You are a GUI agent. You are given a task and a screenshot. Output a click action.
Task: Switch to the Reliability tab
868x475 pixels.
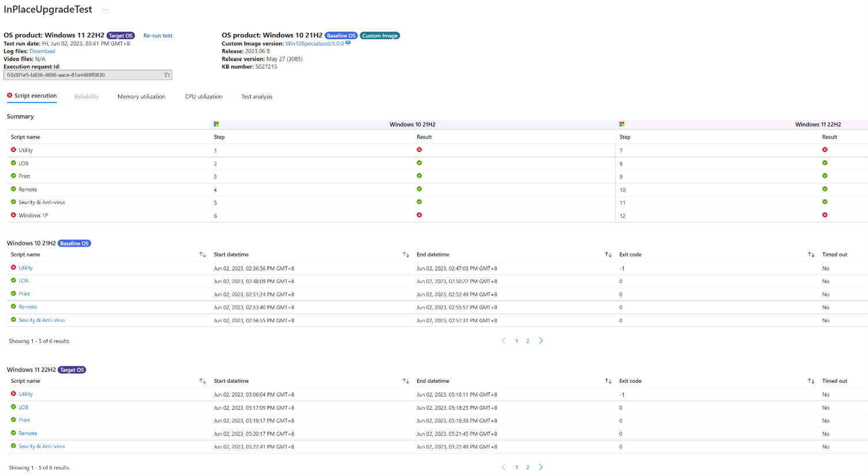tap(86, 97)
